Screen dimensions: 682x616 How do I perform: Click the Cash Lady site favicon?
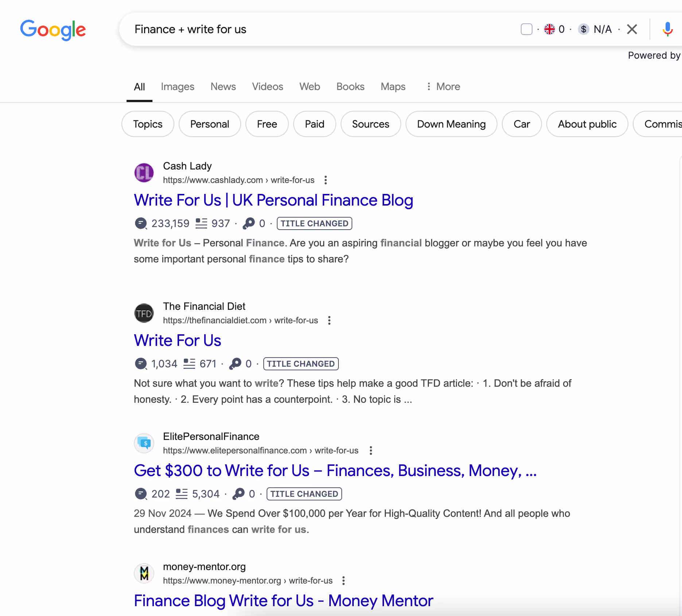pos(144,173)
